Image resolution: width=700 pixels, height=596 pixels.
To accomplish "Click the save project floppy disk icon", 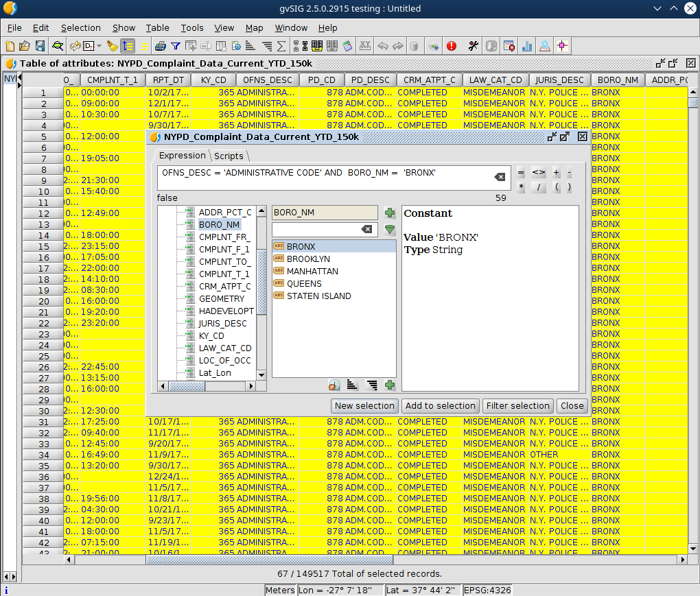I will click(40, 46).
